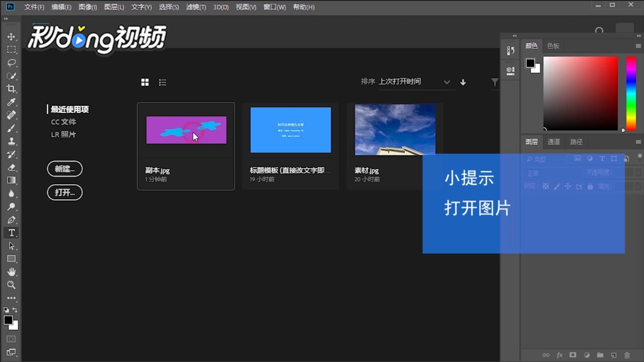Switch recent files to list view

[162, 82]
